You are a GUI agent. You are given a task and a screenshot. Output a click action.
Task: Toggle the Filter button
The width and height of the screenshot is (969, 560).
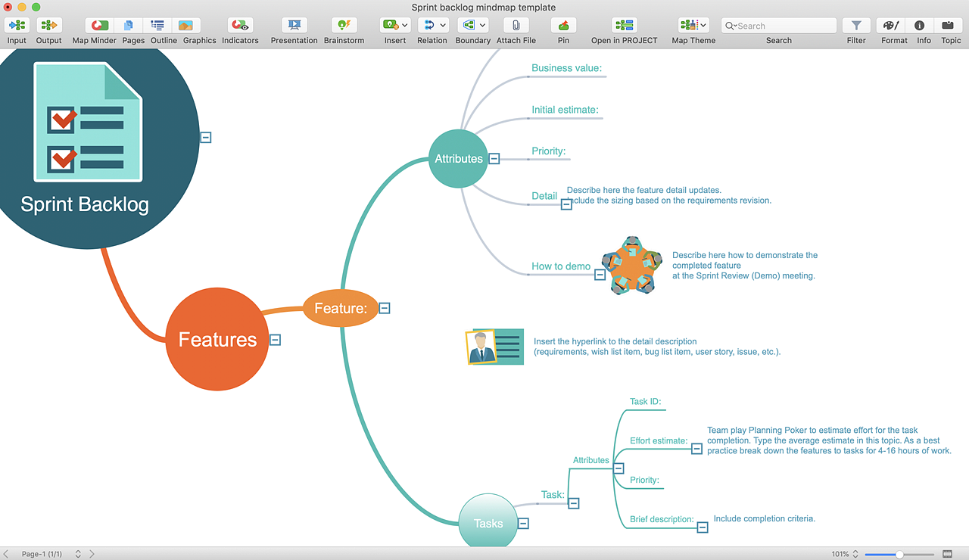(856, 26)
